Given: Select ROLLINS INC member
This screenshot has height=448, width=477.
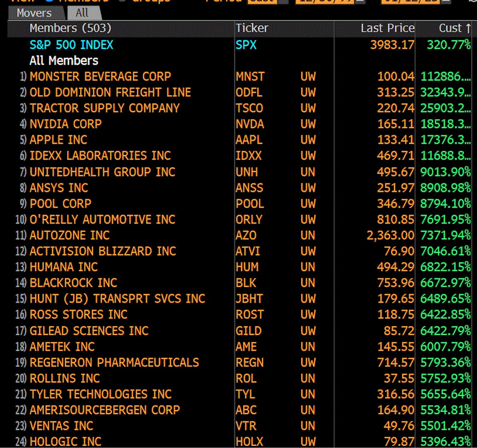Looking at the screenshot, I should pyautogui.click(x=65, y=378).
